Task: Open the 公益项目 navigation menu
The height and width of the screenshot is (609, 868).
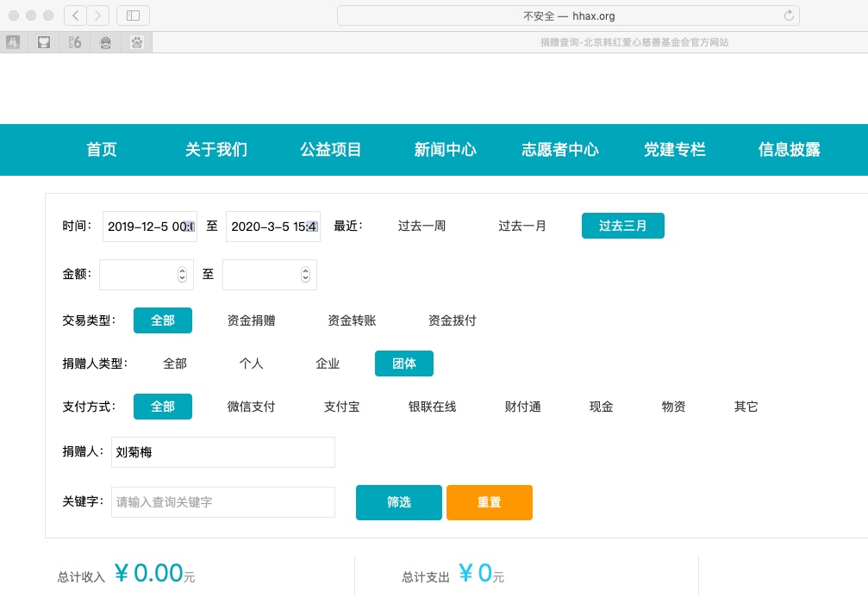Action: tap(330, 150)
